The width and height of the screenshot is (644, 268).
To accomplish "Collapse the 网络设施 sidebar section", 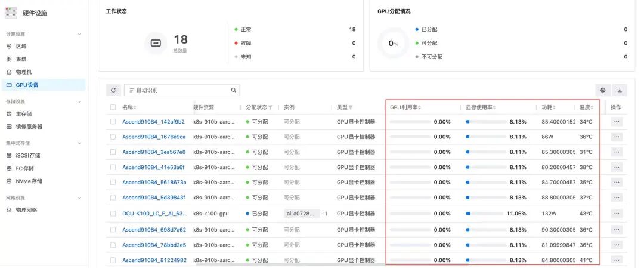I will point(80,198).
